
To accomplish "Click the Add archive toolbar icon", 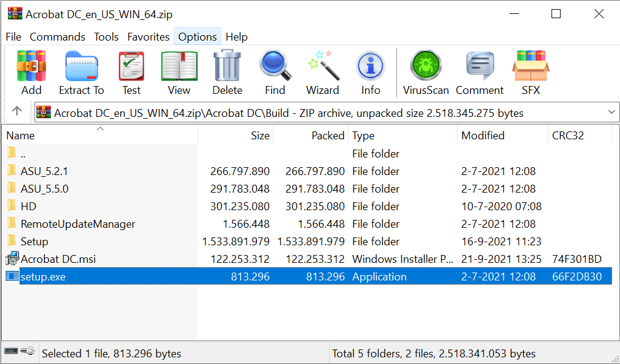I will tap(31, 72).
